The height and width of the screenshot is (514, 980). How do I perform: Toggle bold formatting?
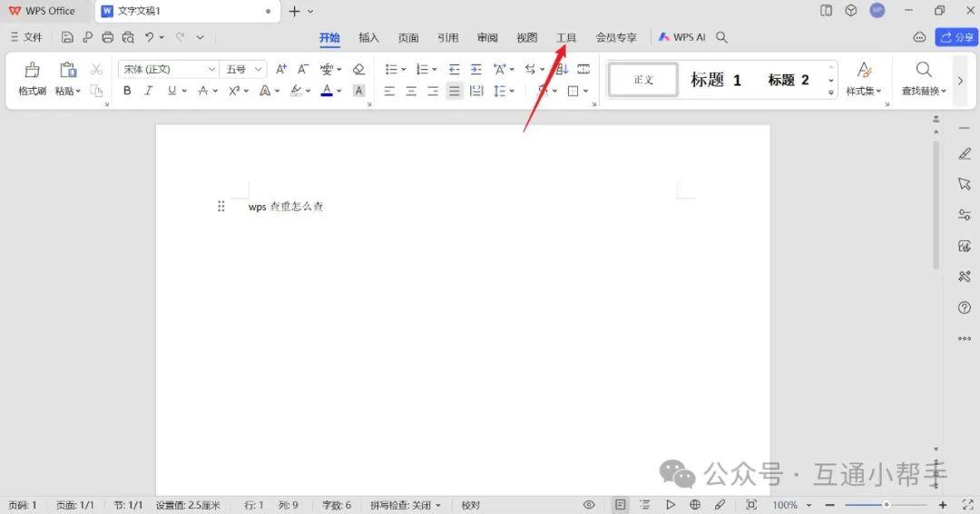click(x=127, y=92)
